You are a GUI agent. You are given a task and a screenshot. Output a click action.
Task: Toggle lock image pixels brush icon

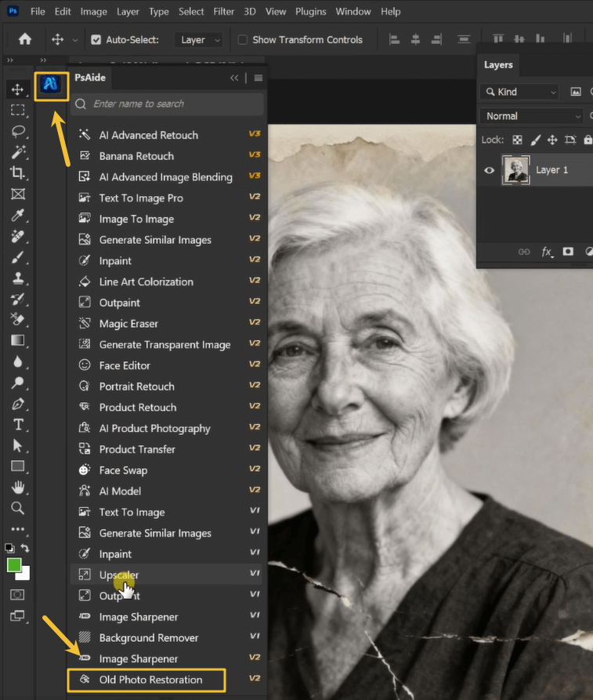click(535, 140)
